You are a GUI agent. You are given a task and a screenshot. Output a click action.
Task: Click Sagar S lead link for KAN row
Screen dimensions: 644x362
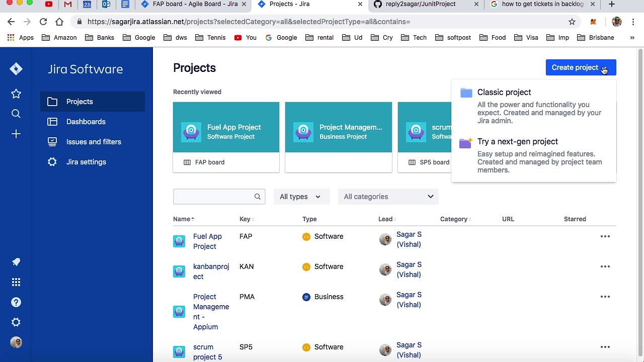click(x=409, y=269)
